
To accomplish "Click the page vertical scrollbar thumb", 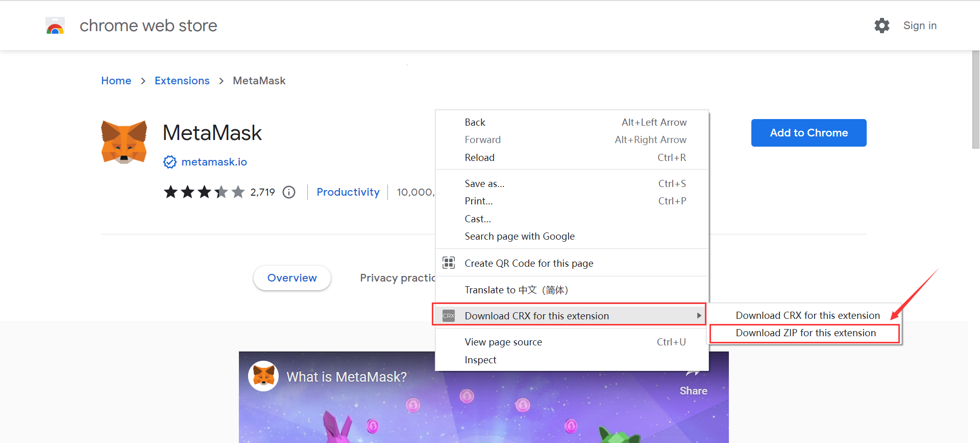I will (976, 100).
